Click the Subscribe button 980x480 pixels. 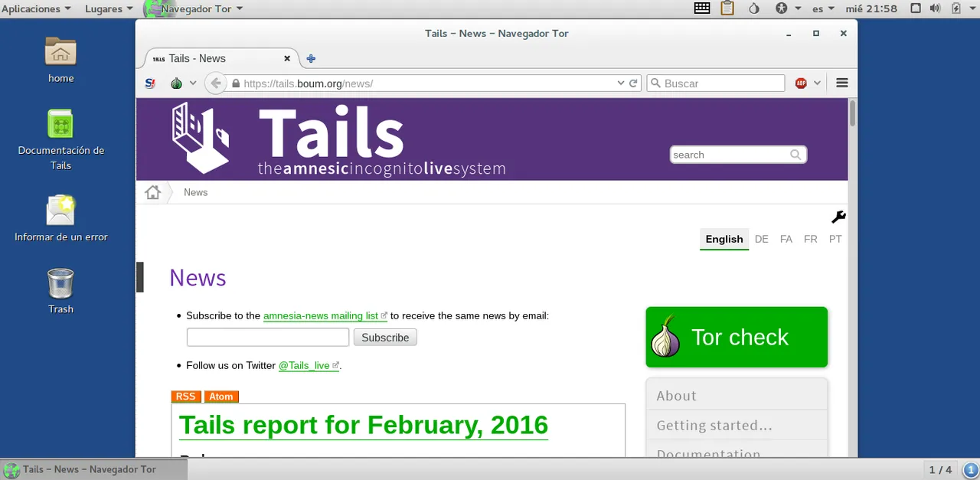[385, 337]
